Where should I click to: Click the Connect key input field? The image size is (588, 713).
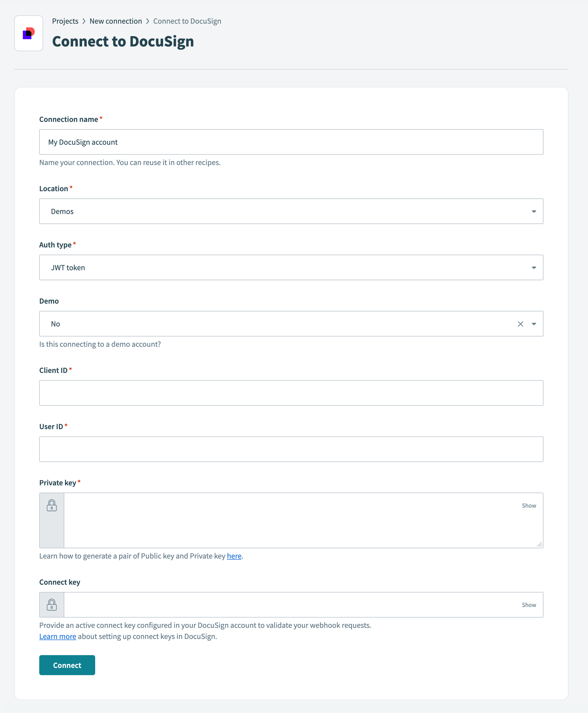click(291, 605)
